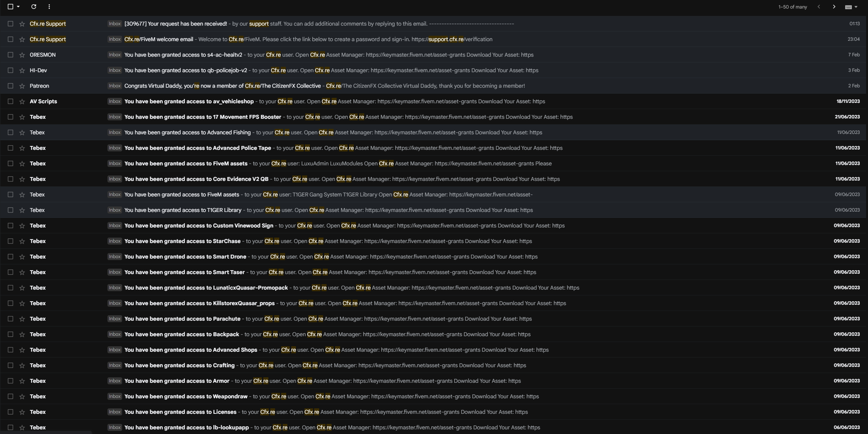Click the date '7 Feb'

[x=854, y=55]
